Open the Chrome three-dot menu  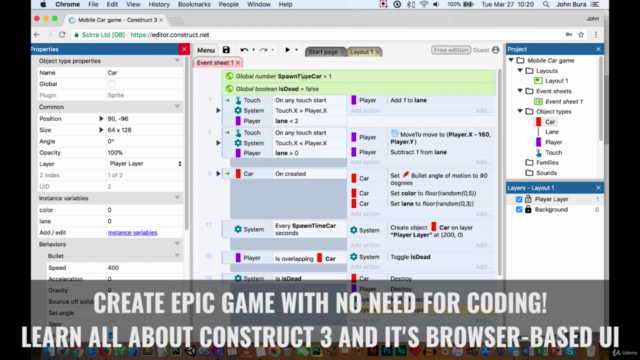tap(596, 35)
